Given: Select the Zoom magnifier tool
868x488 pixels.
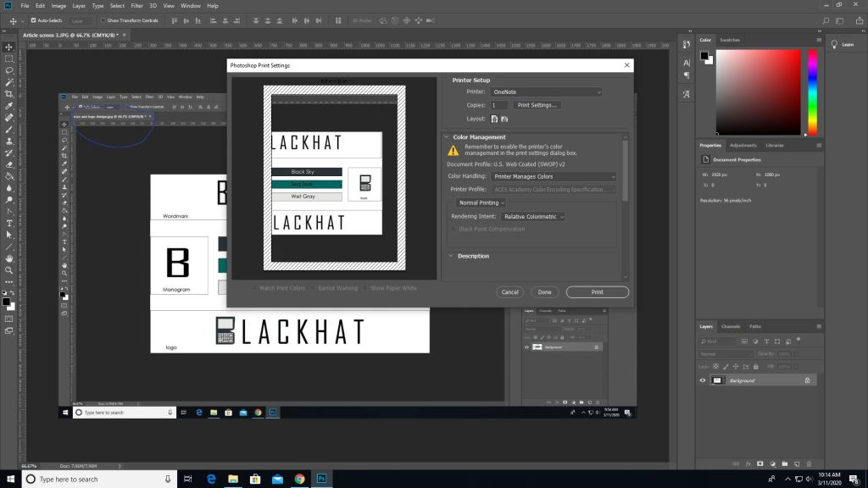Looking at the screenshot, I should (x=9, y=270).
